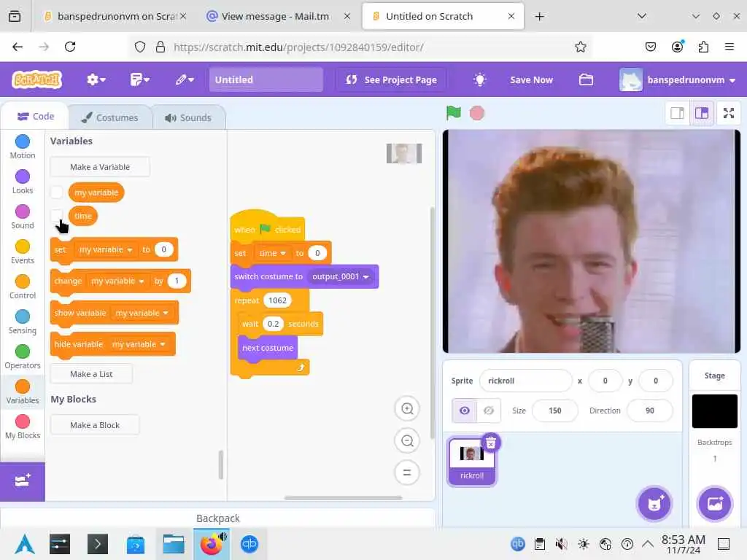Click the project title field 'Untitled'

[x=266, y=79]
